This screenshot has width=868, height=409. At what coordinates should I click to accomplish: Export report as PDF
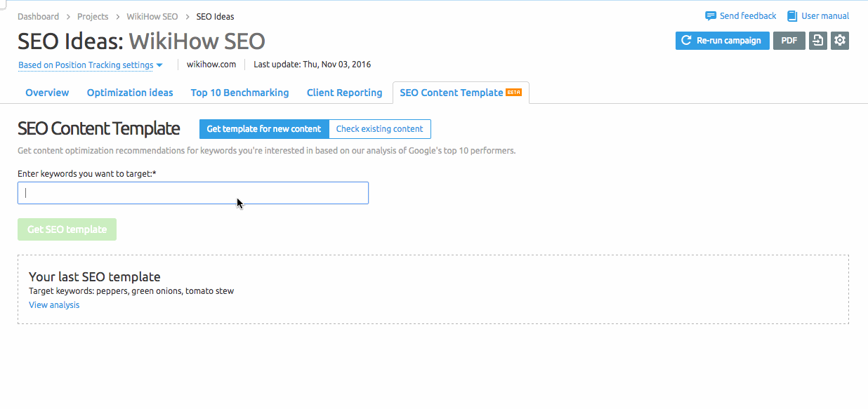[x=789, y=41]
